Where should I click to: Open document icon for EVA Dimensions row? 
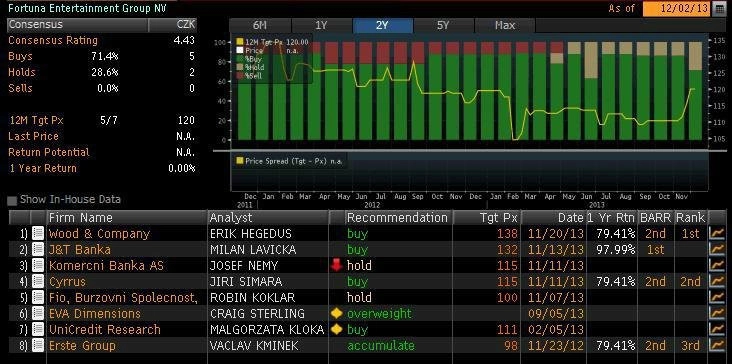[x=37, y=314]
